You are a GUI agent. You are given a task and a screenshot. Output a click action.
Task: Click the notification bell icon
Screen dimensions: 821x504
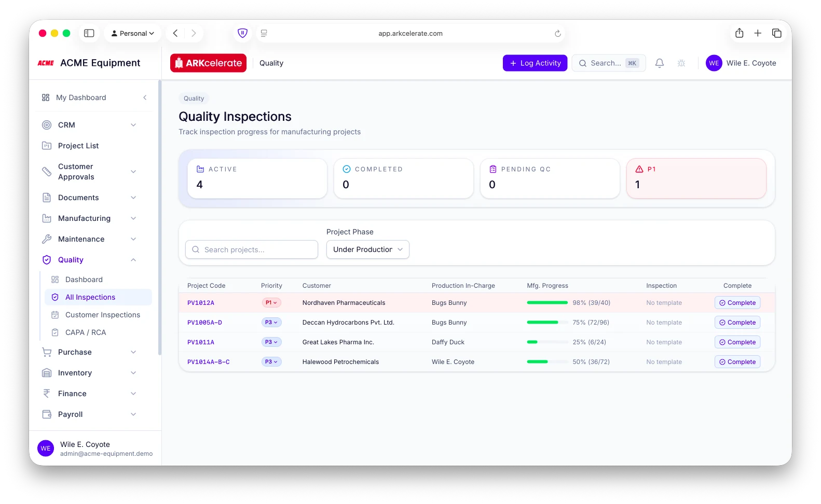pos(659,63)
